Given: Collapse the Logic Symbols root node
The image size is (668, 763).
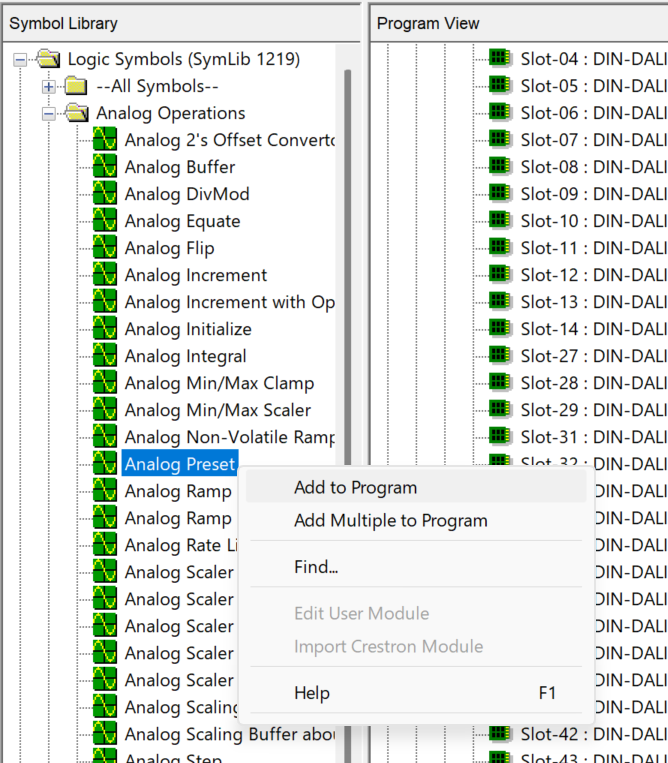Looking at the screenshot, I should pos(20,60).
